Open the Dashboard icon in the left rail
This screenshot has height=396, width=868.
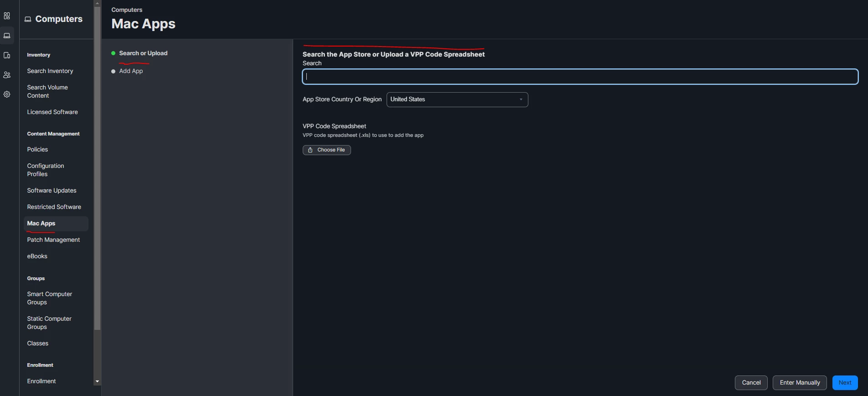7,16
